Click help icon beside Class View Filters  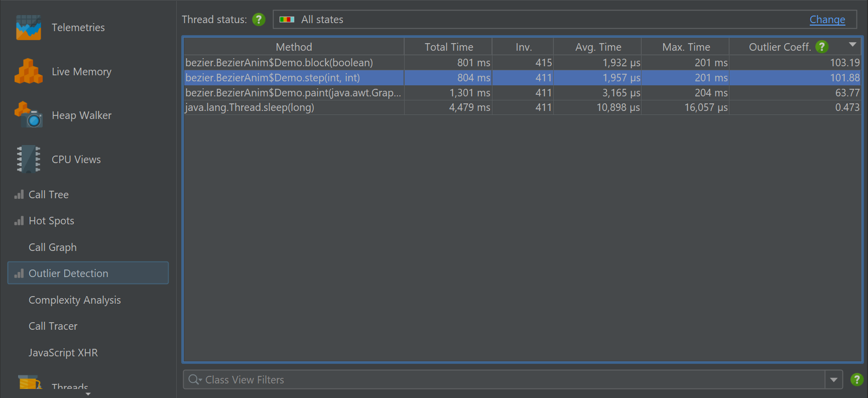pyautogui.click(x=856, y=379)
